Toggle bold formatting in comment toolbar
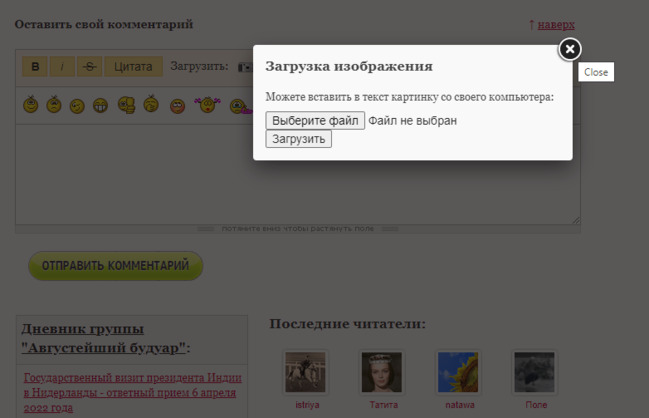The image size is (649, 418). (36, 67)
